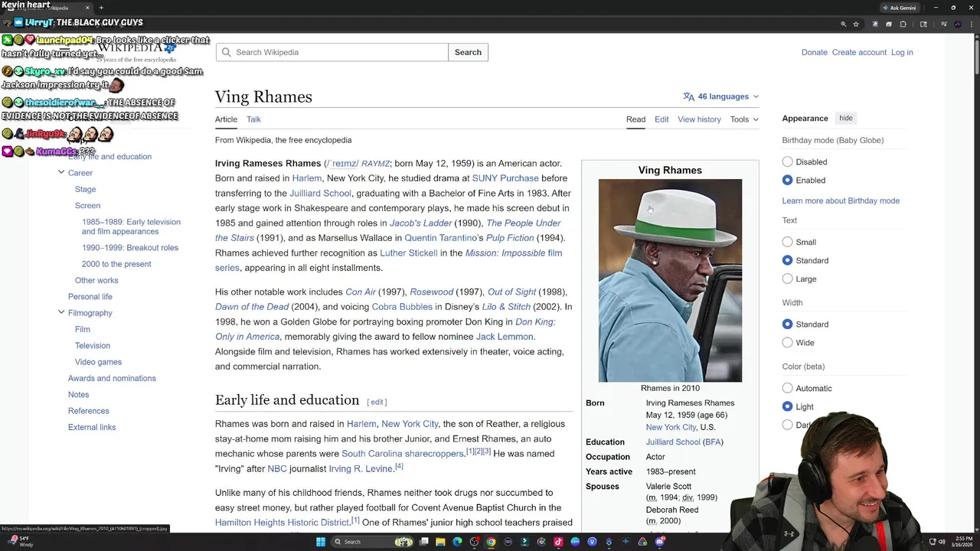Click the Search button
This screenshot has height=551, width=980.
click(x=468, y=52)
